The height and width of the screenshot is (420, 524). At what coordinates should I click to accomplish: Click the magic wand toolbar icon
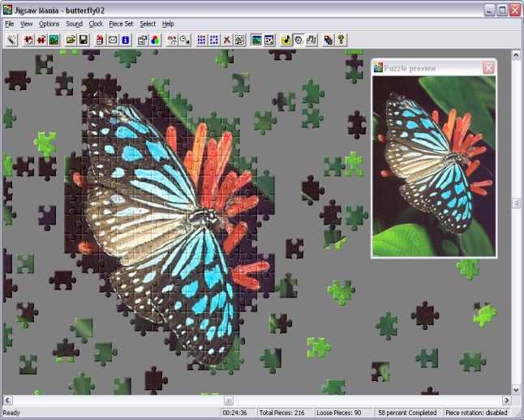[x=12, y=39]
